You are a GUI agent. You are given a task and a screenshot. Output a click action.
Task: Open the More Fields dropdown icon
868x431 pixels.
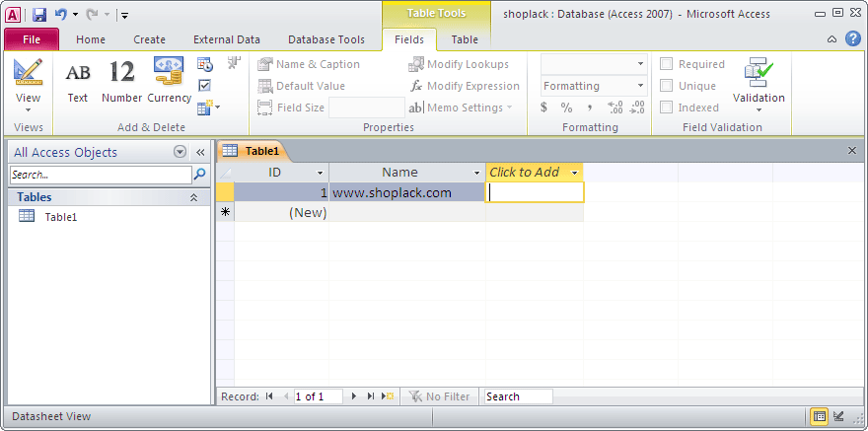point(209,107)
